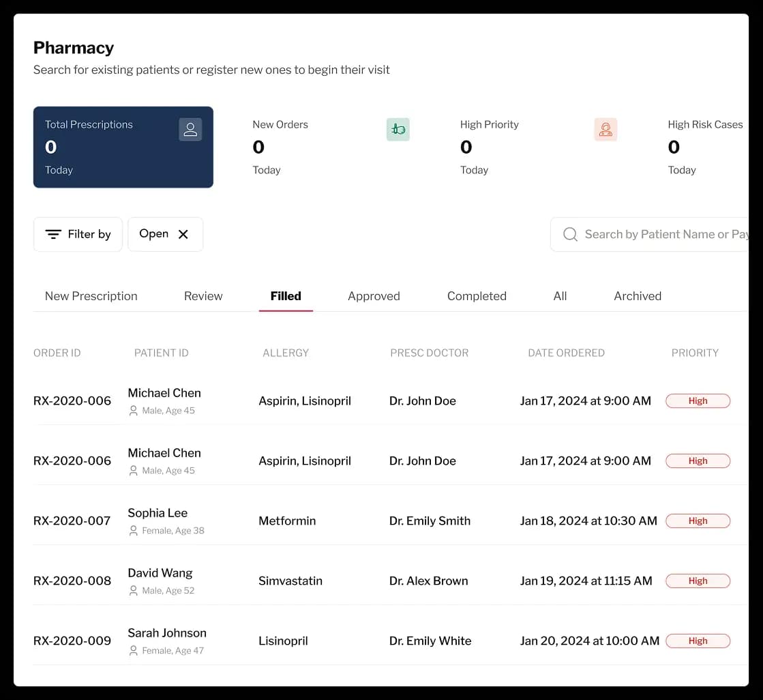Click the magnifier icon in the search bar
Image resolution: width=763 pixels, height=700 pixels.
tap(570, 234)
